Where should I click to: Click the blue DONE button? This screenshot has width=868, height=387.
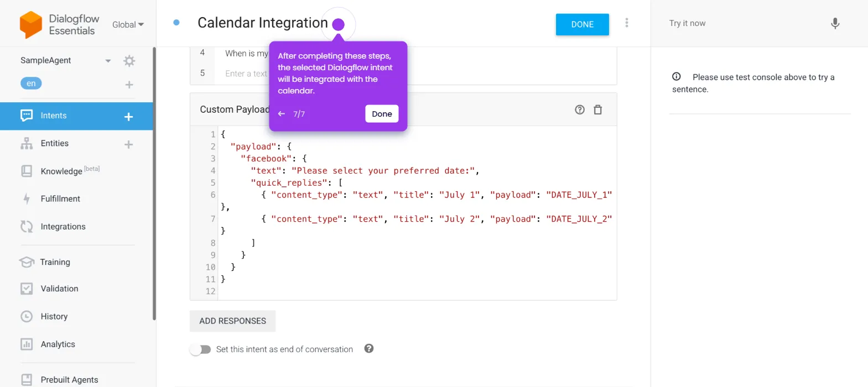pos(583,24)
